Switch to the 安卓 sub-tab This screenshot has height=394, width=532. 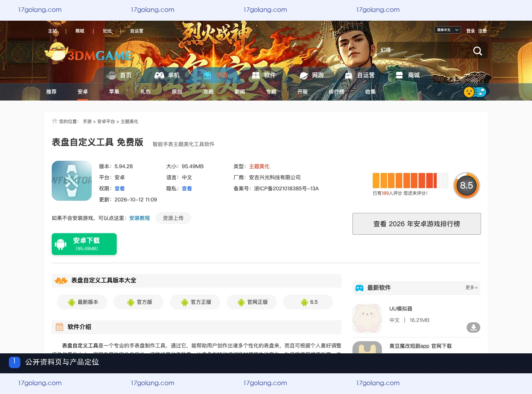[x=83, y=92]
